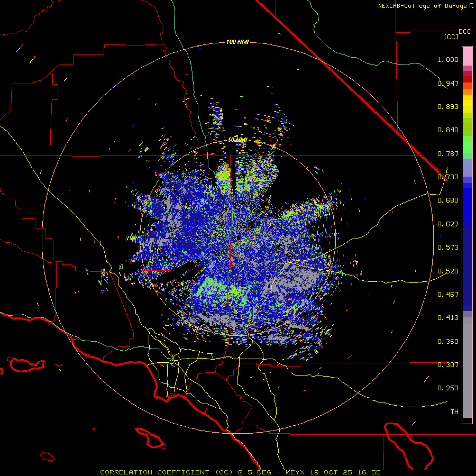Click the 50 NMI range ring label

[x=237, y=140]
